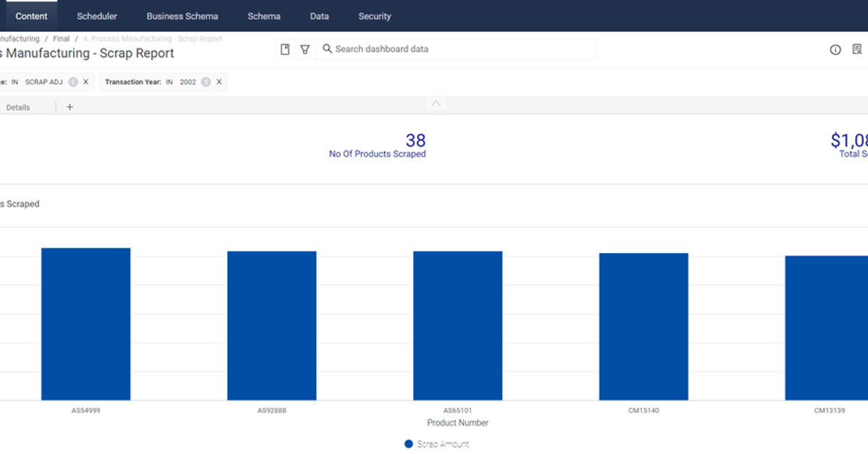The height and width of the screenshot is (454, 868).
Task: Click the count badge on SCRAP ADJ filter
Action: pos(73,82)
